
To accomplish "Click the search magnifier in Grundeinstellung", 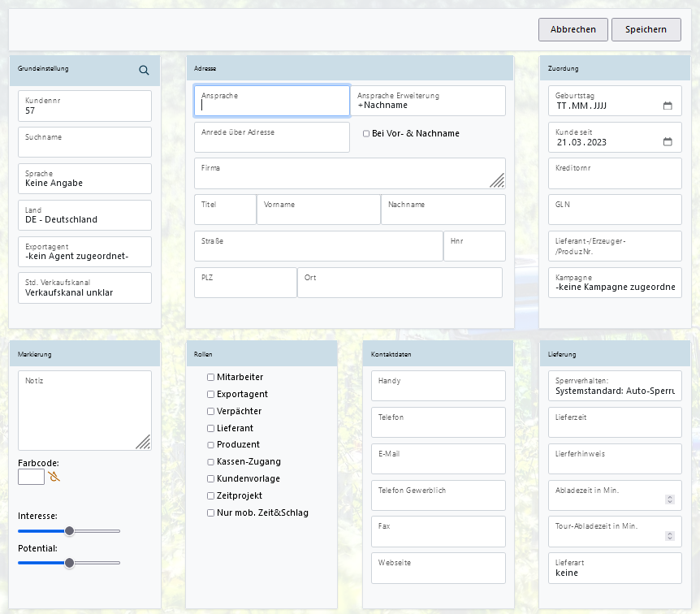I will point(144,70).
